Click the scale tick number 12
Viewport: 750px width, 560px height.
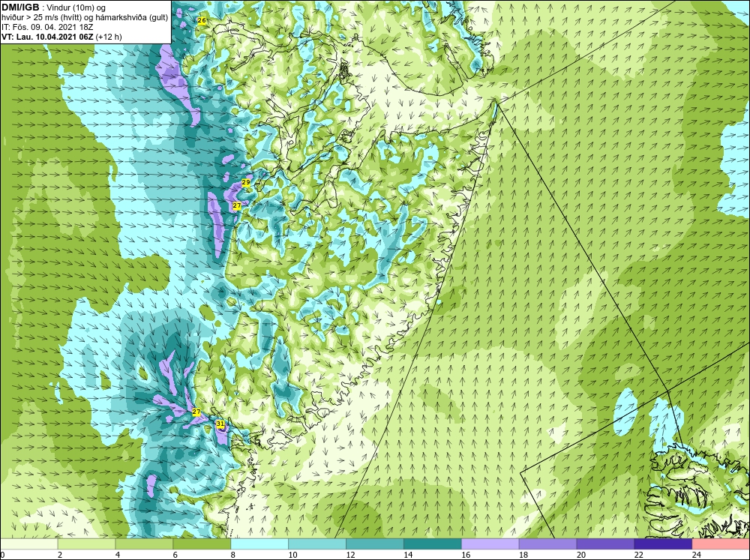pos(350,555)
